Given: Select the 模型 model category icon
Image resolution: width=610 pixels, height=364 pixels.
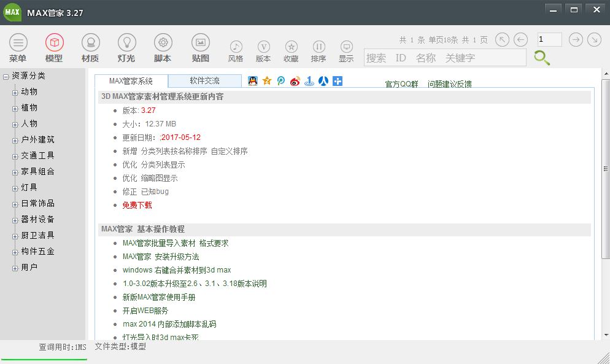Looking at the screenshot, I should (x=54, y=43).
